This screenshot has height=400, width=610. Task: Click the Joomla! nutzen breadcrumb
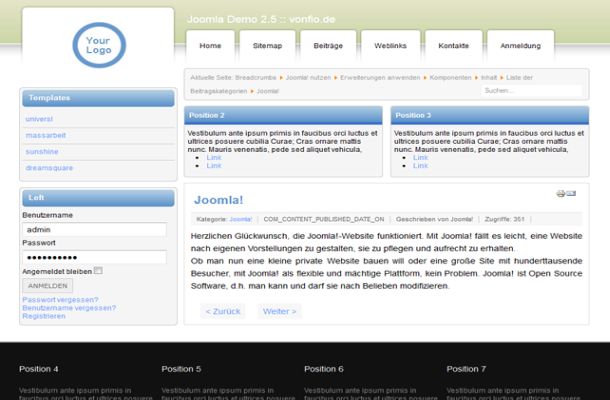pos(308,78)
